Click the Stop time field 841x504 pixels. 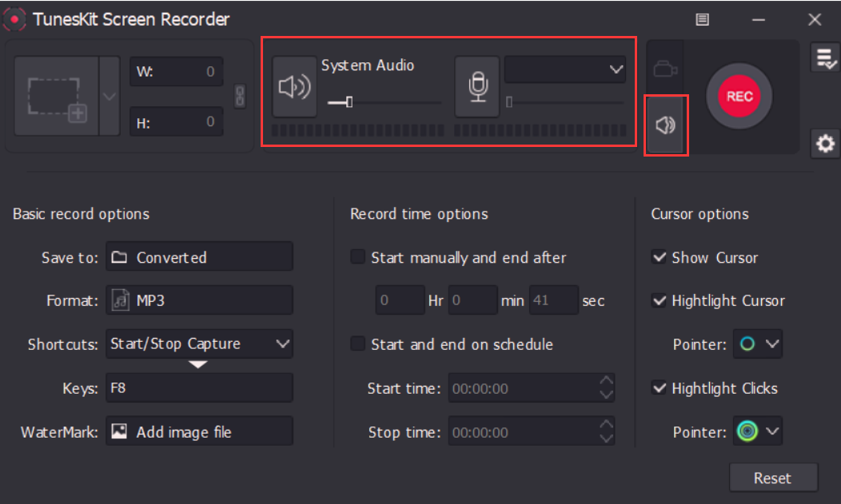tap(531, 431)
